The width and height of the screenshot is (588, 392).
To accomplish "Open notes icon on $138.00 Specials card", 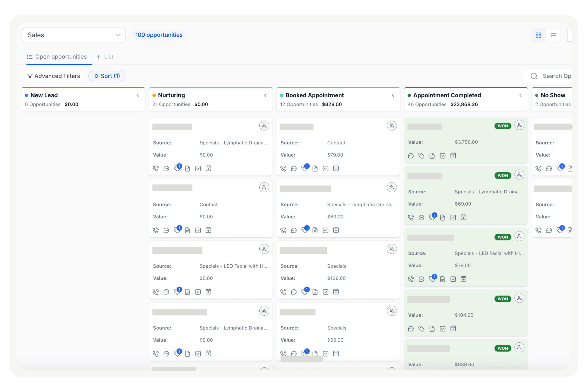I will (315, 292).
